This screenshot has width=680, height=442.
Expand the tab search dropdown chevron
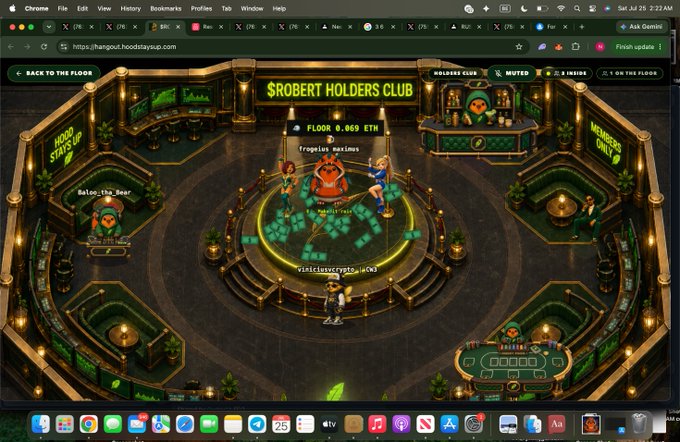[x=49, y=27]
